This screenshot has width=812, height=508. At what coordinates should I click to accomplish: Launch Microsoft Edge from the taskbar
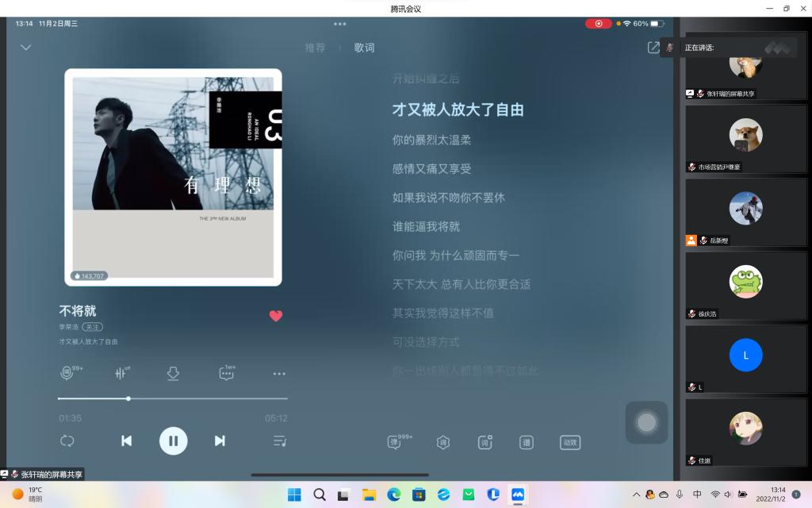click(394, 495)
